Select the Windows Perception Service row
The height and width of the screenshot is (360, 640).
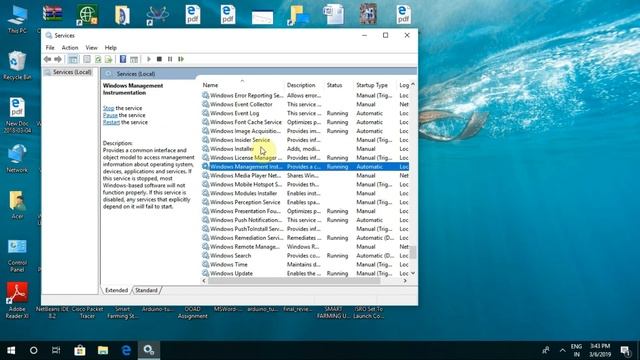pos(305,202)
